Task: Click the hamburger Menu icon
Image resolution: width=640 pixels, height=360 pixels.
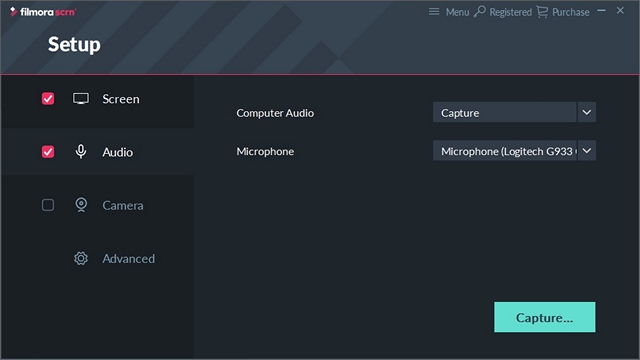Action: pos(434,12)
